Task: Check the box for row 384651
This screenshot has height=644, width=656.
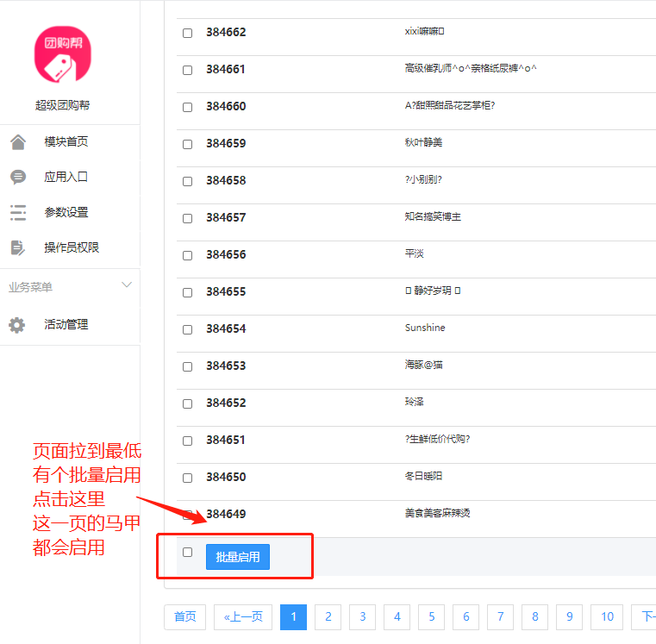Action: tap(187, 441)
